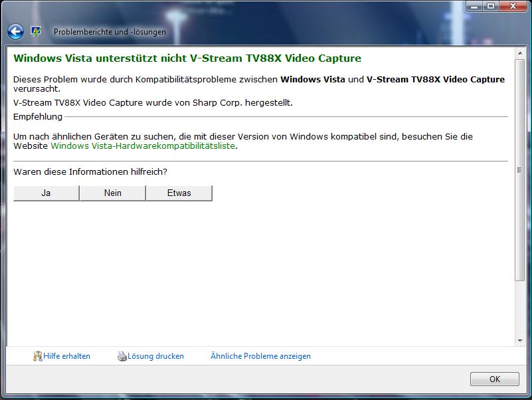This screenshot has height=400, width=532.
Task: Open the Hilfe erhalten link
Action: pos(67,356)
